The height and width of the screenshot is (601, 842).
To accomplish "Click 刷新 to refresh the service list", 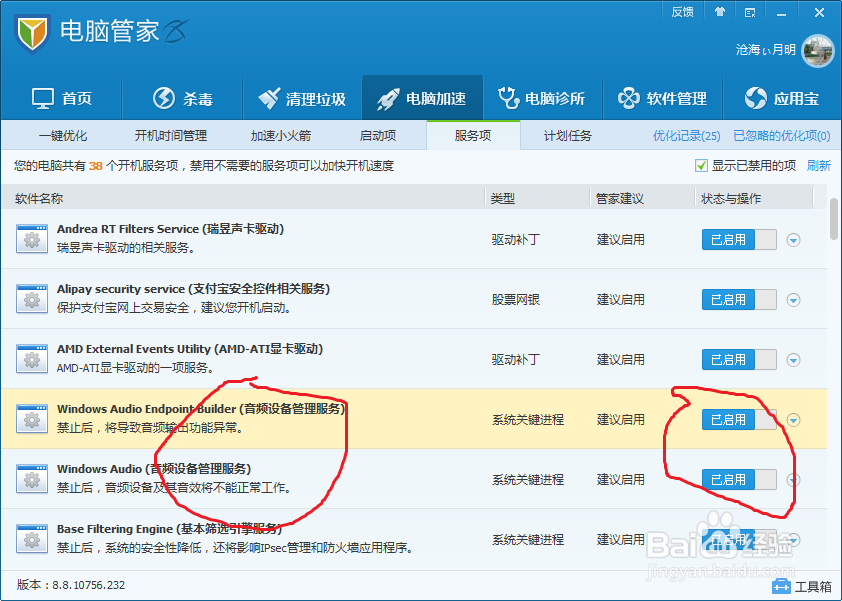I will click(x=819, y=165).
